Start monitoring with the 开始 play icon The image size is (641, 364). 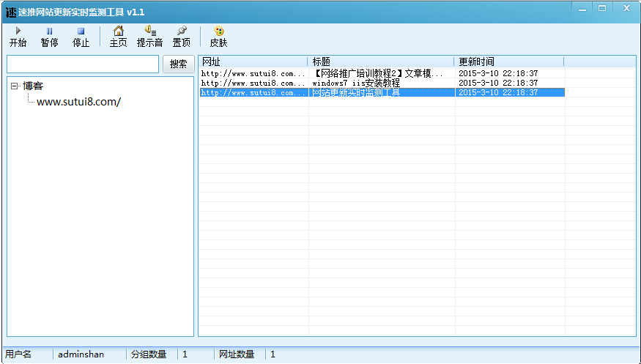coord(18,31)
